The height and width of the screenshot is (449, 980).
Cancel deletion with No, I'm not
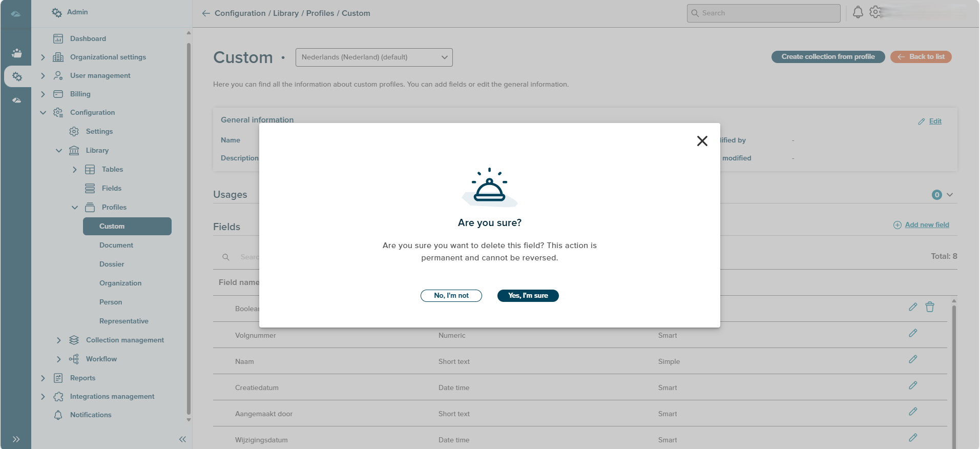click(x=451, y=296)
